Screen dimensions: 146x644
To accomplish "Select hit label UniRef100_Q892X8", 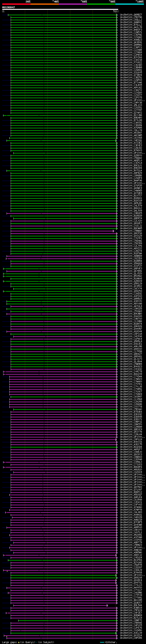I will click(x=131, y=578).
